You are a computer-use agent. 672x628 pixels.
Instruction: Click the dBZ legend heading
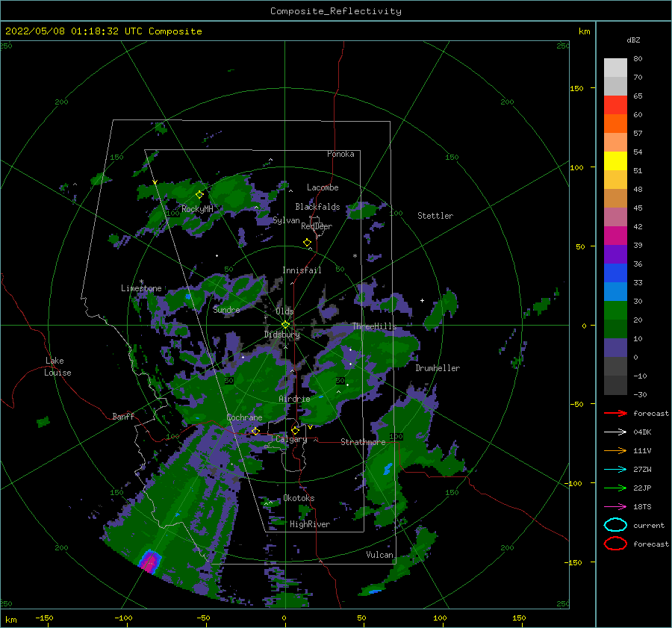pyautogui.click(x=633, y=40)
